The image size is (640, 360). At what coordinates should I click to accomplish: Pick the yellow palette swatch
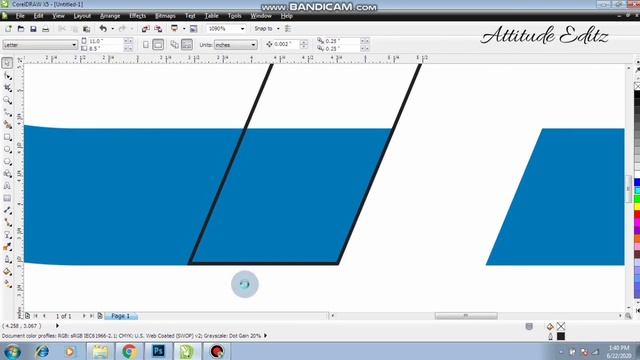coord(637,207)
